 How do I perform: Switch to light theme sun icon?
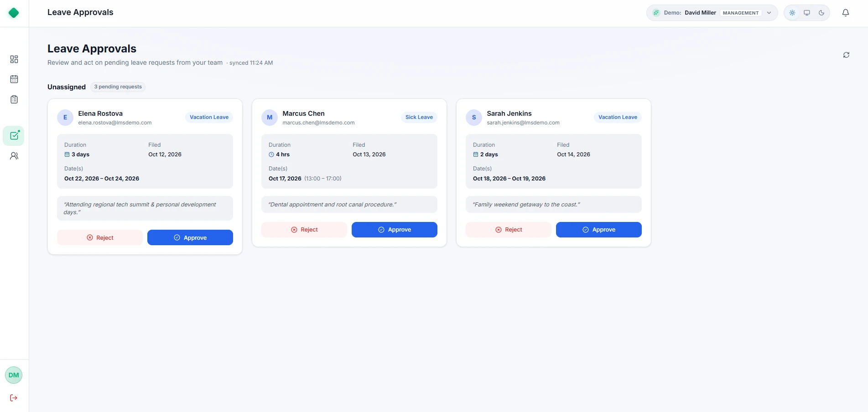point(792,13)
